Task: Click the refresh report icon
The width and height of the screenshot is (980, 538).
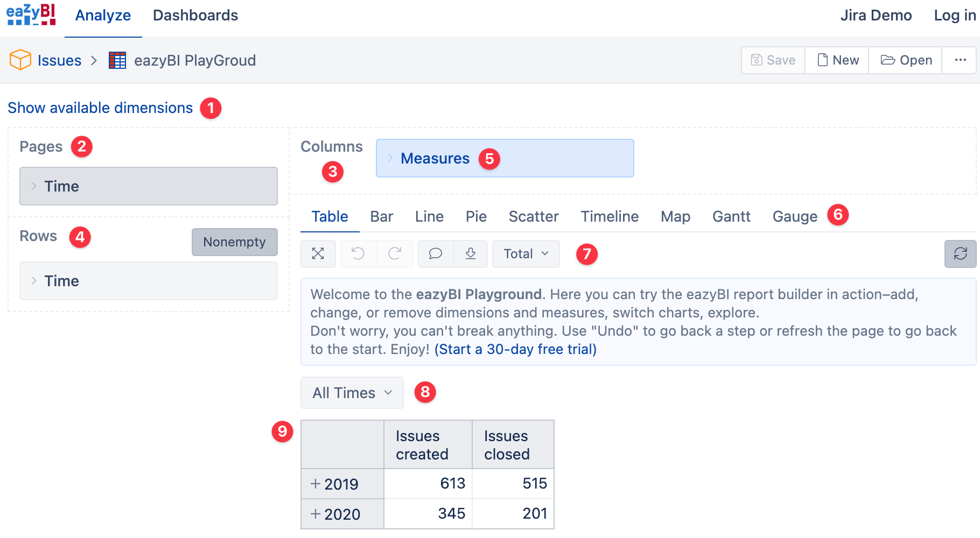Action: tap(961, 254)
